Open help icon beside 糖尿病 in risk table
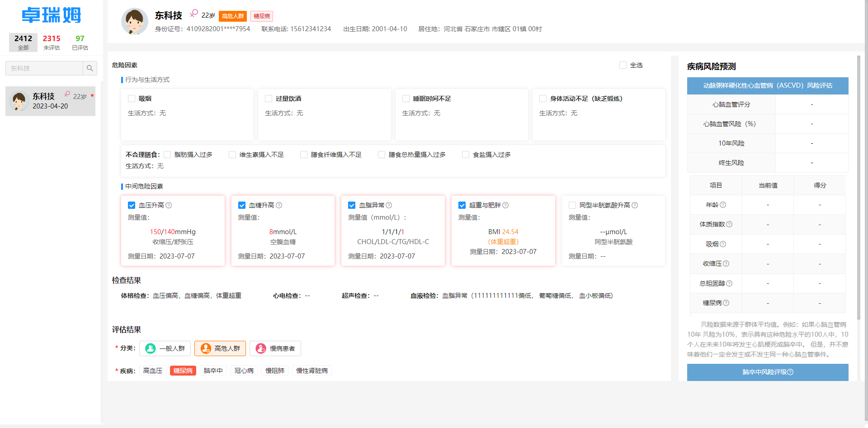This screenshot has height=428, width=868. pyautogui.click(x=726, y=303)
